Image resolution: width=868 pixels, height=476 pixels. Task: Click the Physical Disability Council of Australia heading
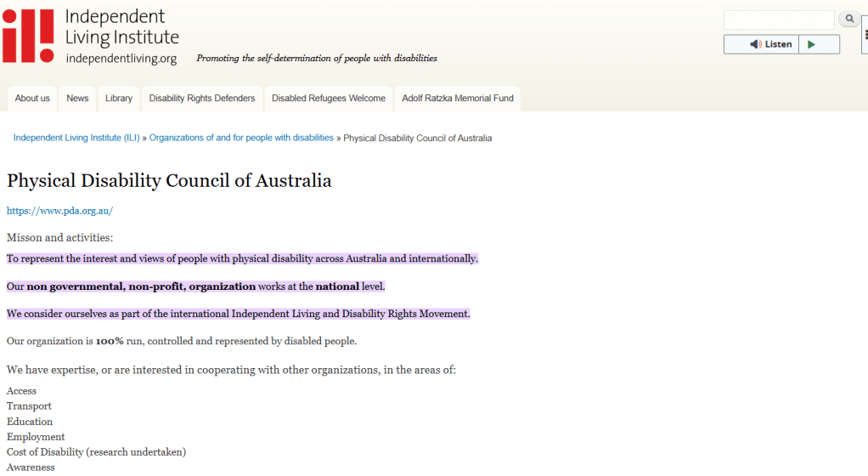click(x=169, y=181)
